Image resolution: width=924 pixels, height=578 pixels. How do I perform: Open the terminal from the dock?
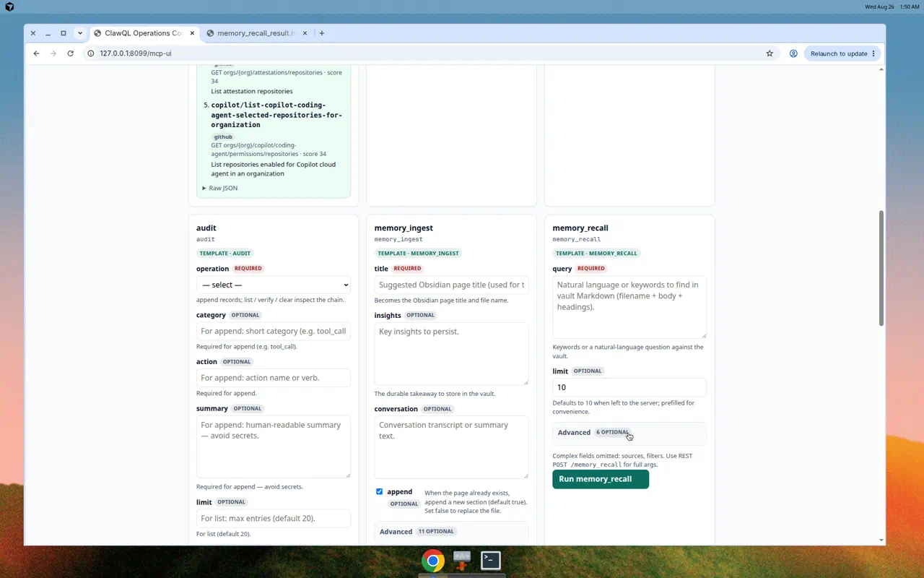491,561
